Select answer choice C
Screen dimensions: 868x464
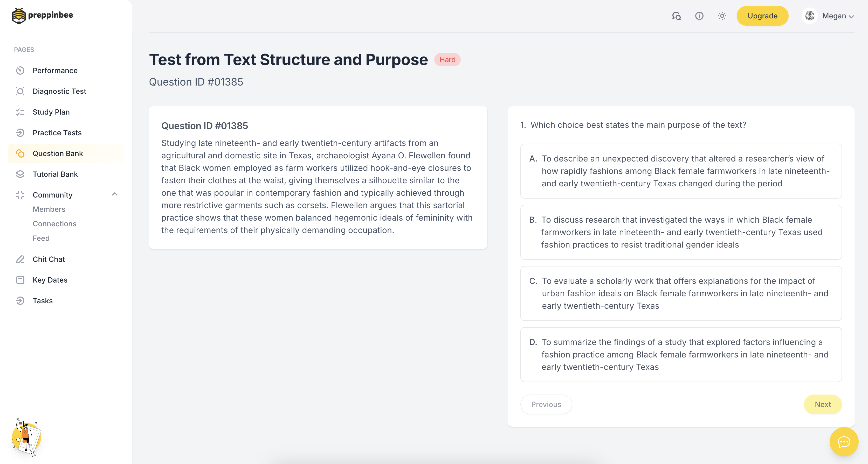coord(681,293)
